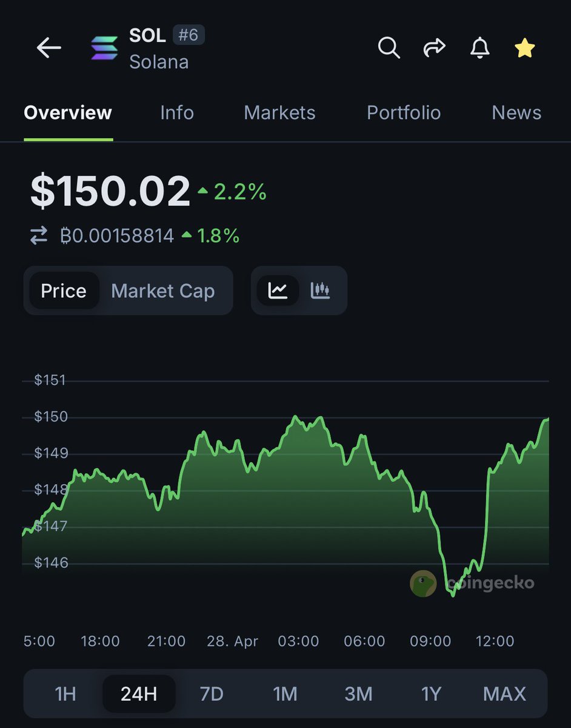This screenshot has width=571, height=728.
Task: Toggle the favorite star for SOL
Action: click(524, 47)
